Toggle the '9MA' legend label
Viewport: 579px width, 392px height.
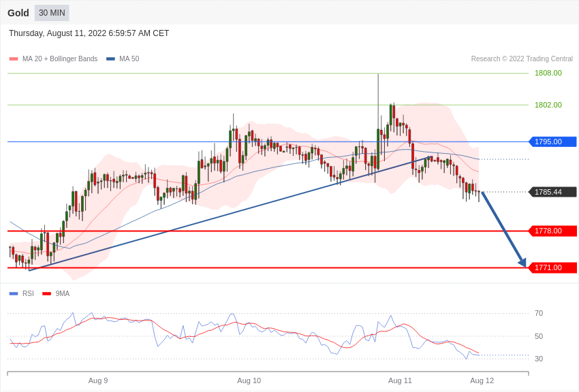63,293
